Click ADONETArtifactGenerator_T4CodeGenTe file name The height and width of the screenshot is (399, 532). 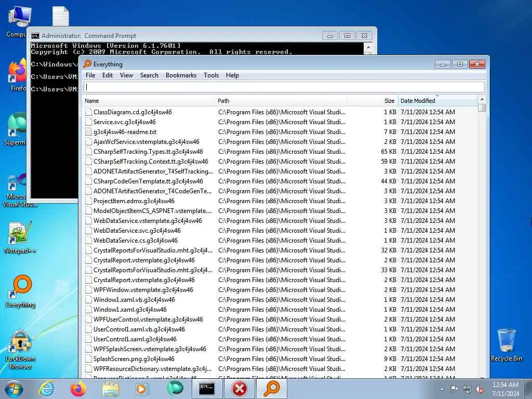pyautogui.click(x=152, y=191)
